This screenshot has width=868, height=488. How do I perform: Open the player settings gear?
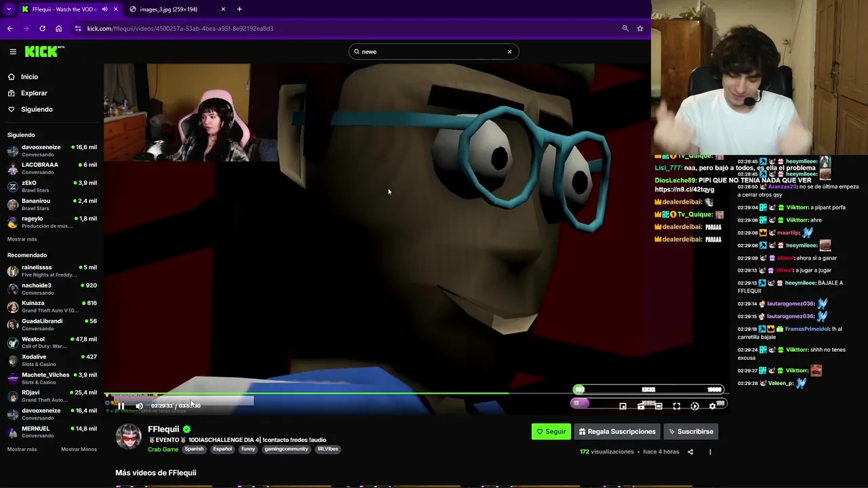pos(712,406)
